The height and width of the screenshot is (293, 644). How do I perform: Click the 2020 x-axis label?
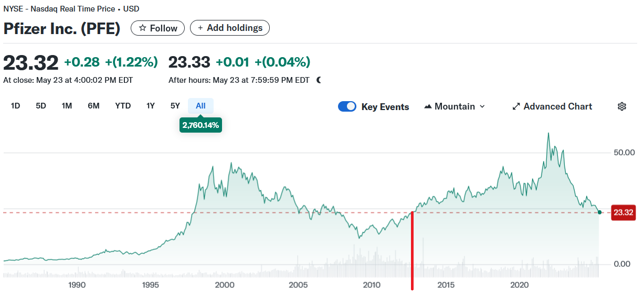point(520,285)
